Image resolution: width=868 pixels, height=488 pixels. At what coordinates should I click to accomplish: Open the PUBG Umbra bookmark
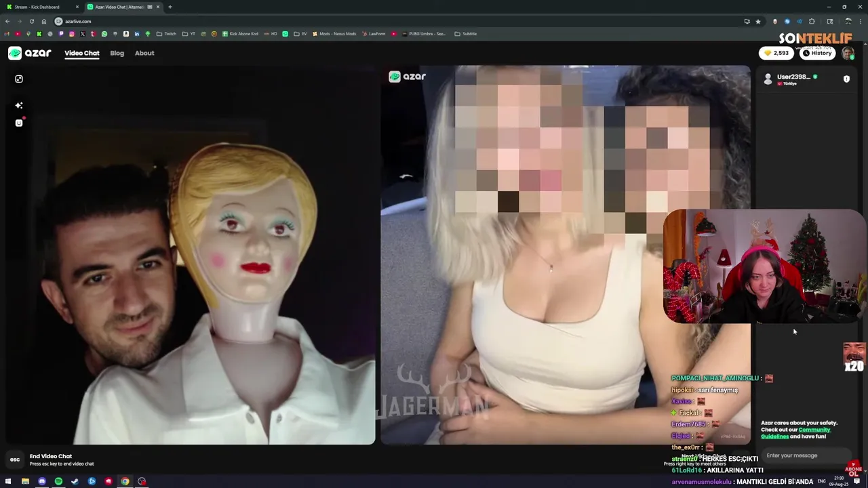424,34
